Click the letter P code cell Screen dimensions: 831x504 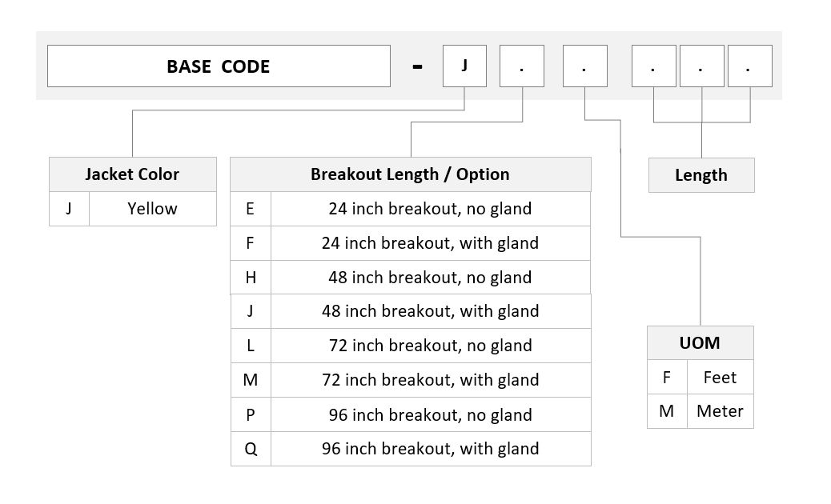251,414
